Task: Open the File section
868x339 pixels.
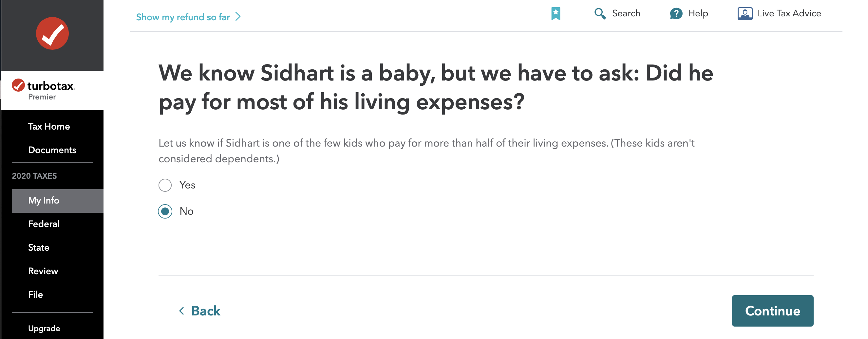Action: point(35,295)
